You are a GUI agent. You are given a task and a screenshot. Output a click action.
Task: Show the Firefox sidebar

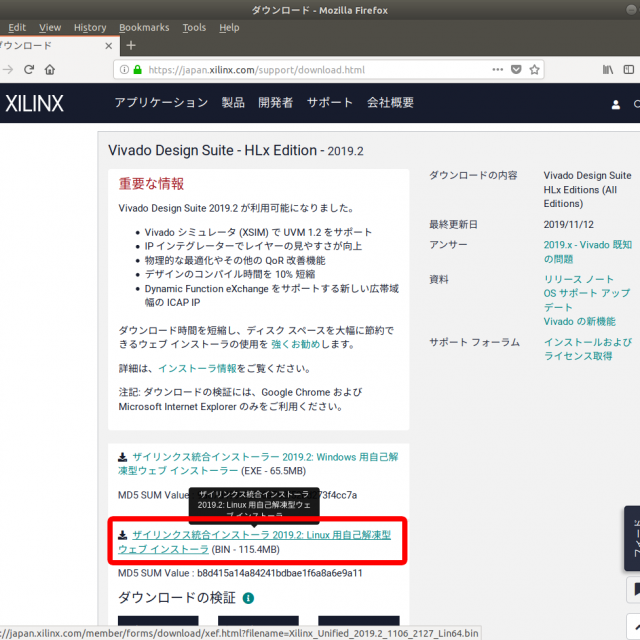pos(631,70)
